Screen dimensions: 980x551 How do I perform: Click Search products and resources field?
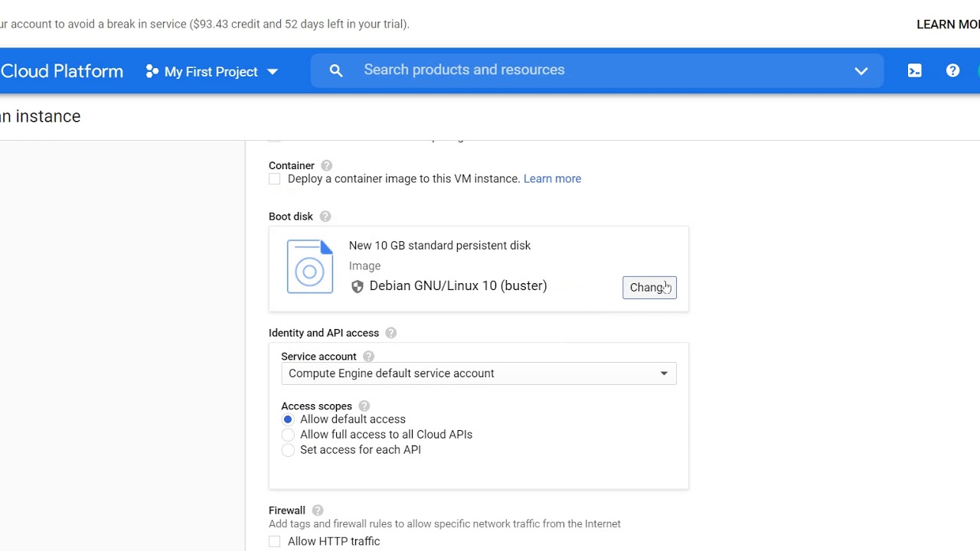[x=597, y=70]
